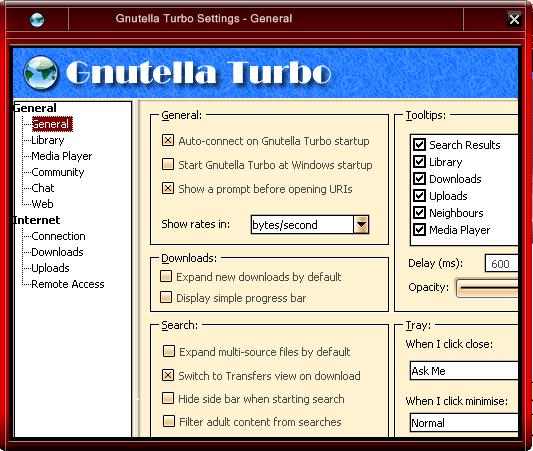533x451 pixels.
Task: Open Uploads settings under Internet
Action: 50,268
